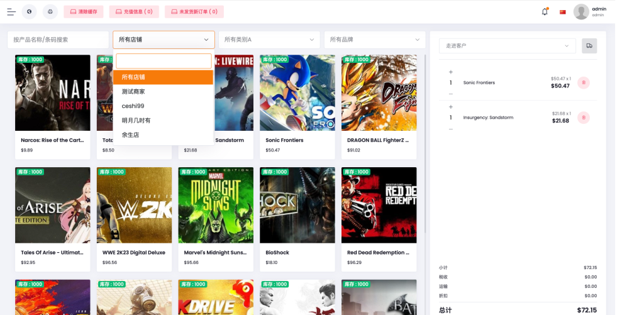The height and width of the screenshot is (315, 644).
Task: Open the 所有品牌 brand dropdown
Action: pos(375,40)
